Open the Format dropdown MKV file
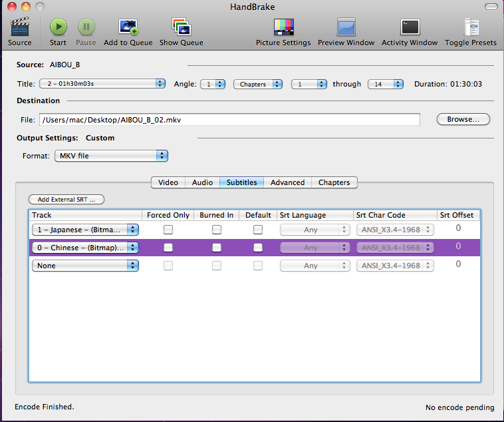The width and height of the screenshot is (504, 422). click(x=111, y=156)
